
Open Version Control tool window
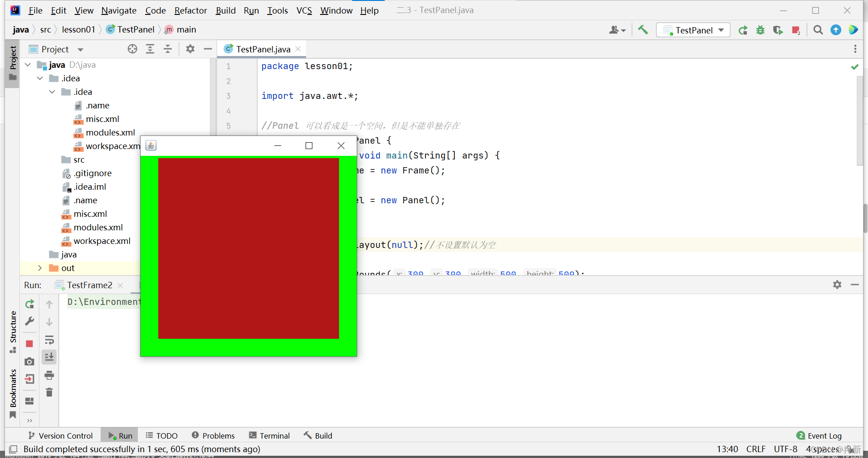(x=61, y=436)
